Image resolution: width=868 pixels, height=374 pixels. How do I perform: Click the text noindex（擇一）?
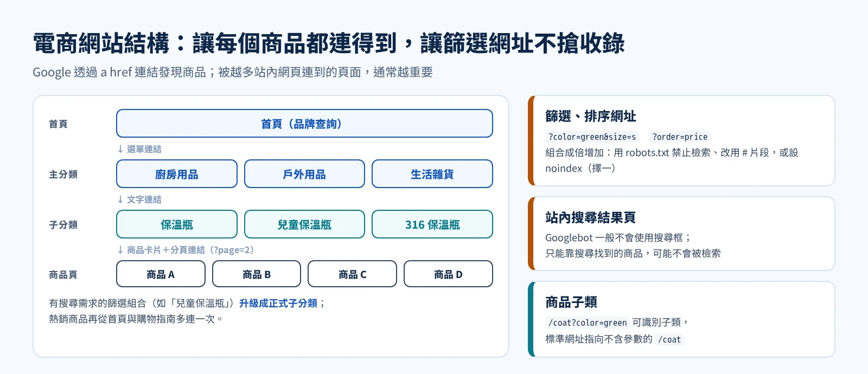point(582,168)
